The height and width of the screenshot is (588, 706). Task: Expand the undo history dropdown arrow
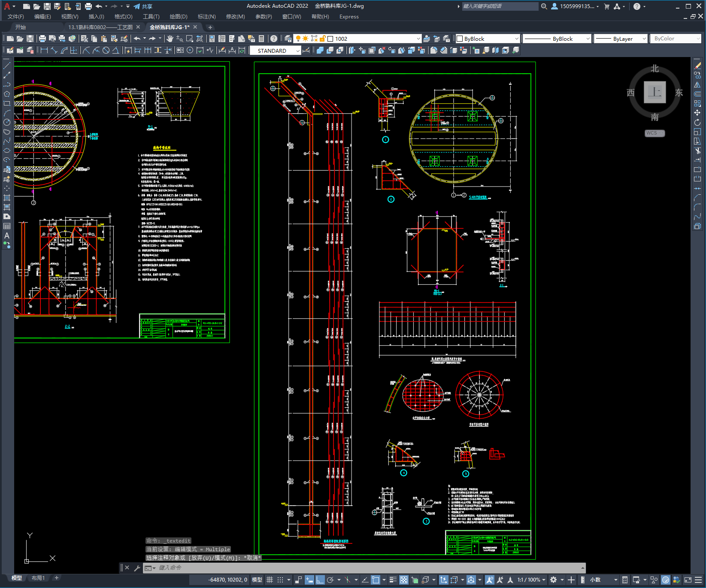pos(145,39)
